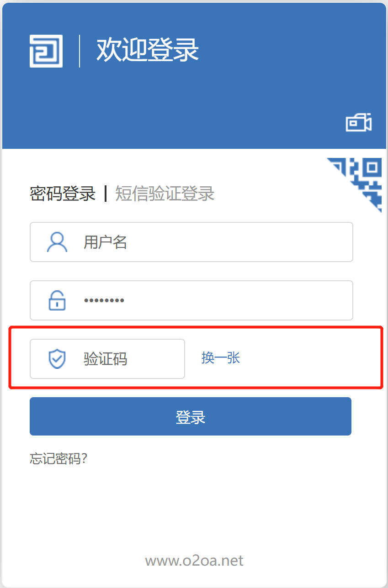Click the O2OA square logo icon
Screen dimensions: 388x588
coord(46,51)
